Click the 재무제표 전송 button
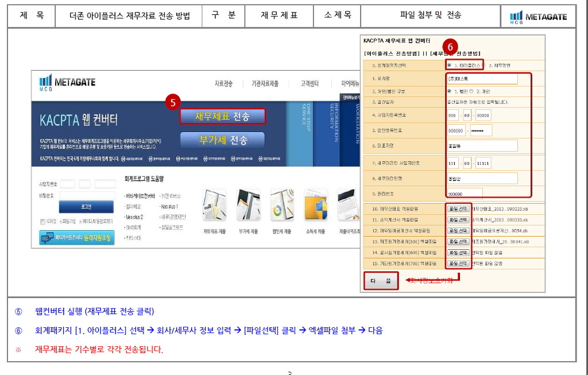This screenshot has height=375, width=588. [223, 116]
